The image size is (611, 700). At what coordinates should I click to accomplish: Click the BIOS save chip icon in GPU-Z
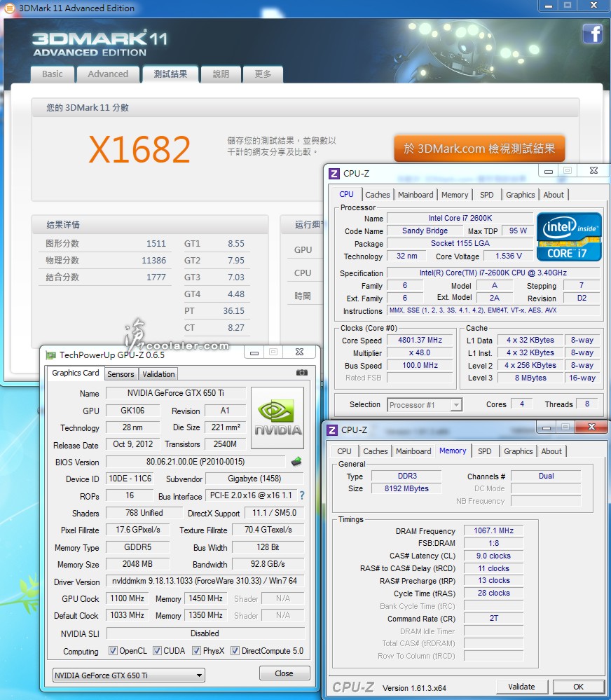point(296,462)
